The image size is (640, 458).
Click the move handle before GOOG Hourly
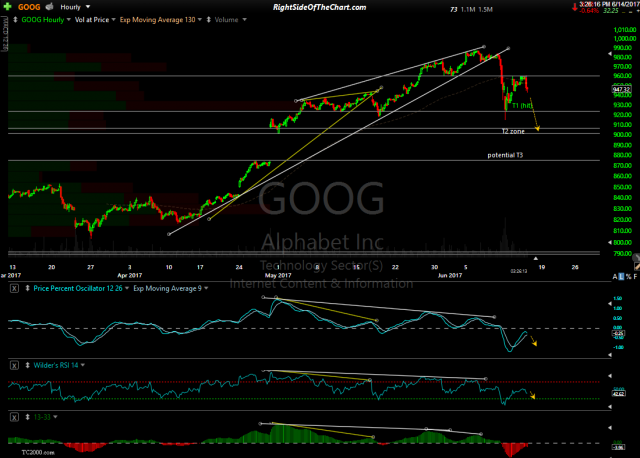pyautogui.click(x=16, y=20)
